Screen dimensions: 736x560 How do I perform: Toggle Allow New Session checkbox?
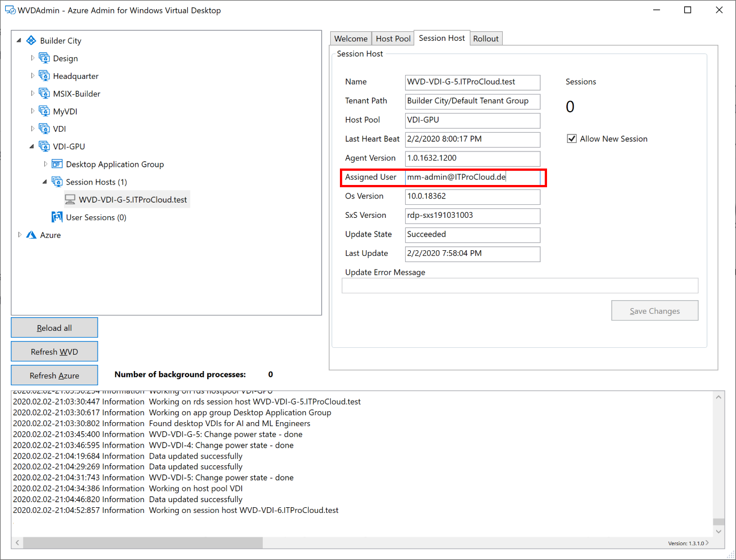tap(572, 139)
